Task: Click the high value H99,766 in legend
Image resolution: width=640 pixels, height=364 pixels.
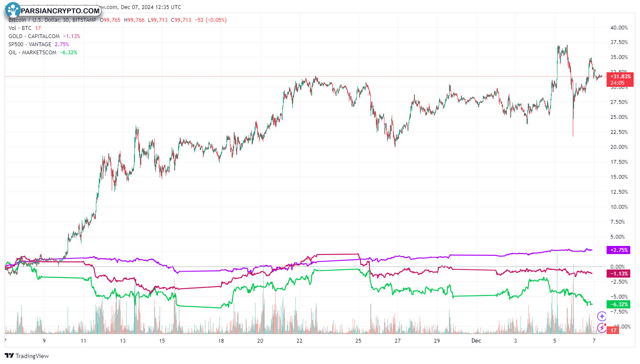Action: pyautogui.click(x=134, y=20)
